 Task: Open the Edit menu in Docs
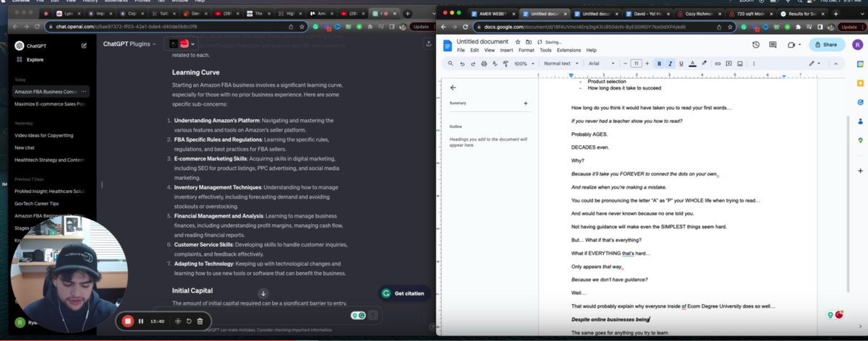point(475,51)
